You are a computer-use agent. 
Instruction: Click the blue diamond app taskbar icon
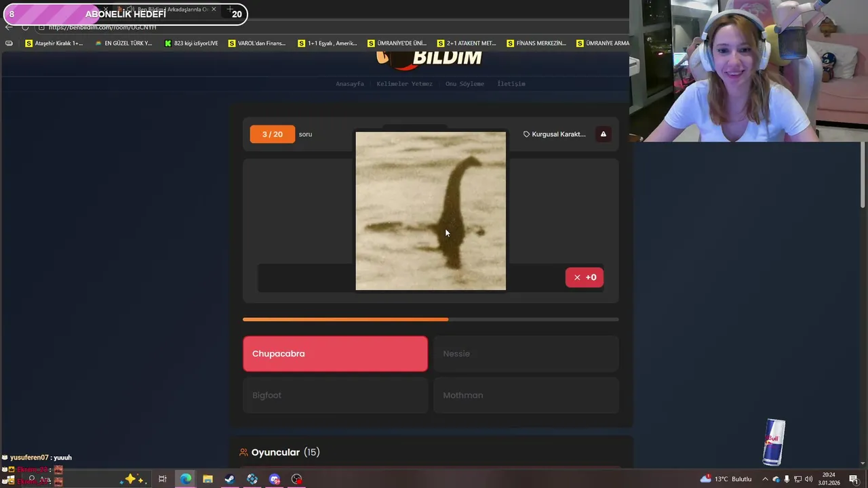coord(252,479)
